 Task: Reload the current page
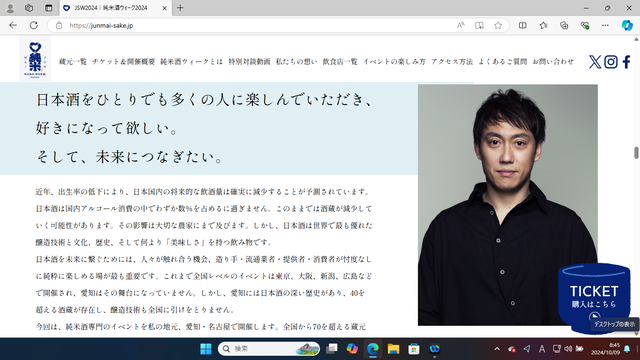[33, 25]
